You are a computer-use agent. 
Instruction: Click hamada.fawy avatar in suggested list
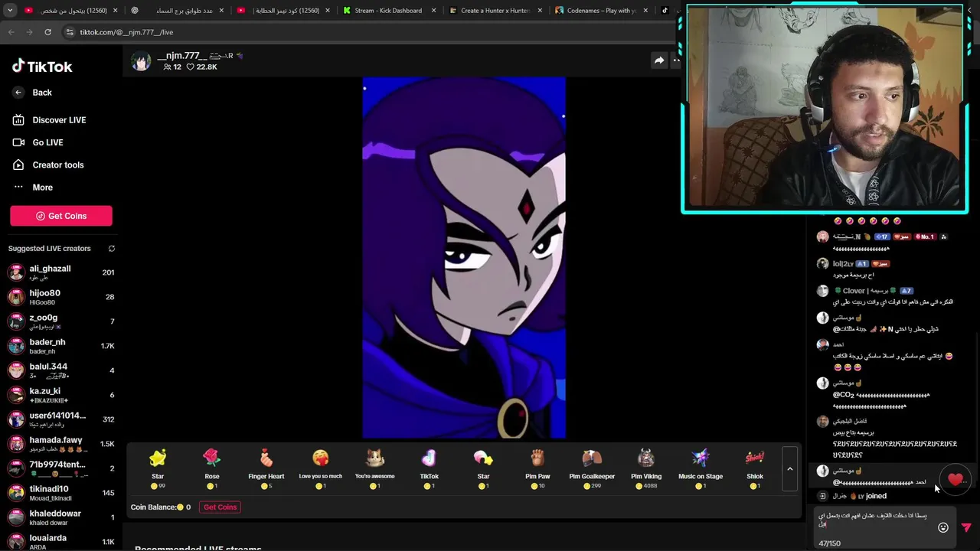(15, 444)
